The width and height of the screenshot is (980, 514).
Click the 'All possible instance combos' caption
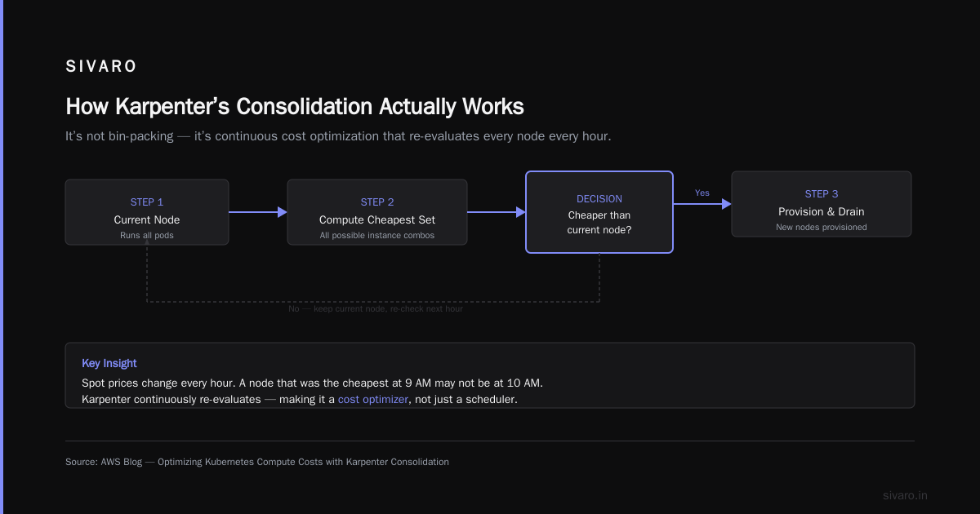coord(377,236)
